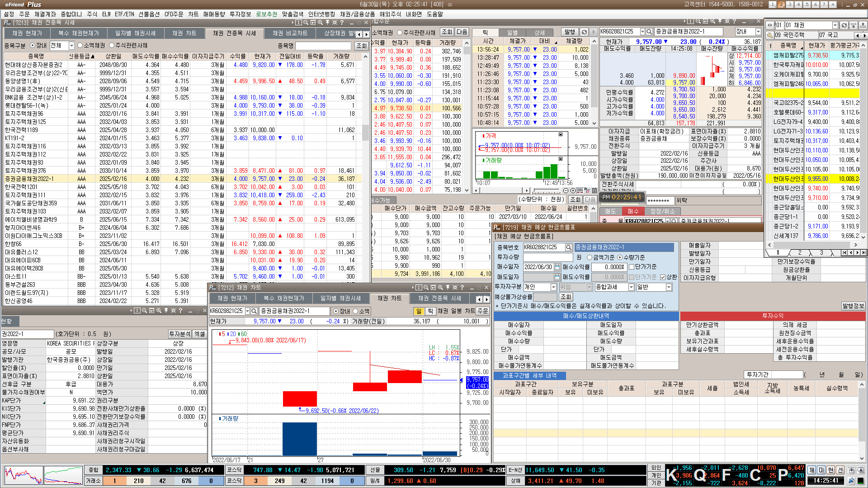The width and height of the screenshot is (868, 488).
Task: Jump to last watchlist page arrow
Action: [x=863, y=253]
